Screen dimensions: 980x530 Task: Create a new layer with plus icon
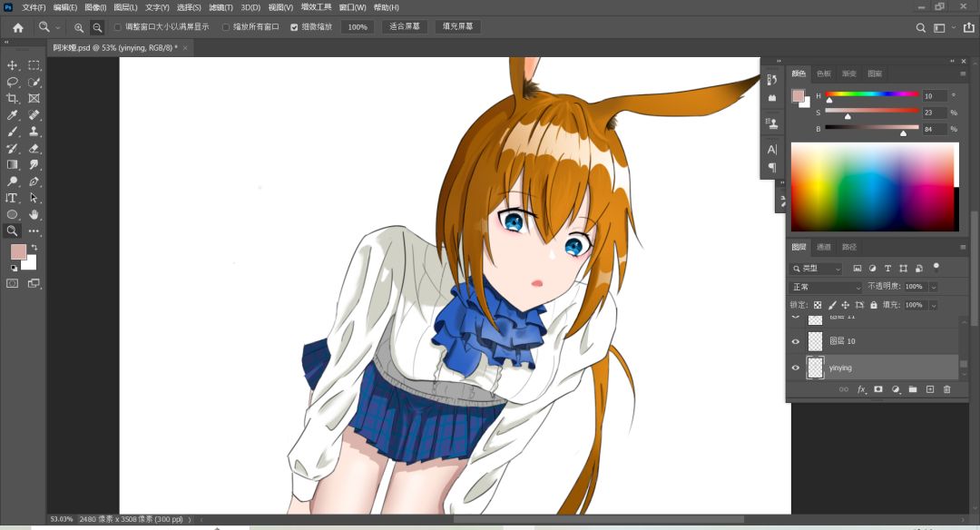[x=930, y=389]
